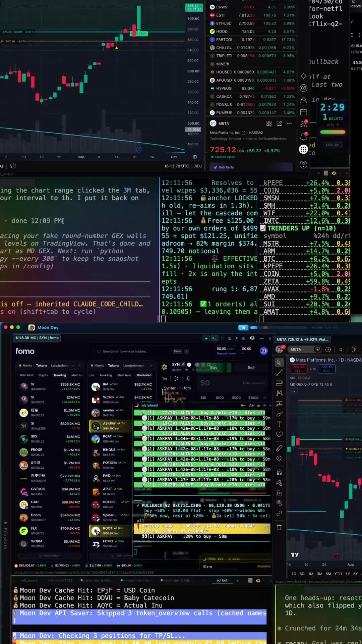This screenshot has height=644, width=362.
Task: Open the date range calendar picker
Action: (13, 166)
